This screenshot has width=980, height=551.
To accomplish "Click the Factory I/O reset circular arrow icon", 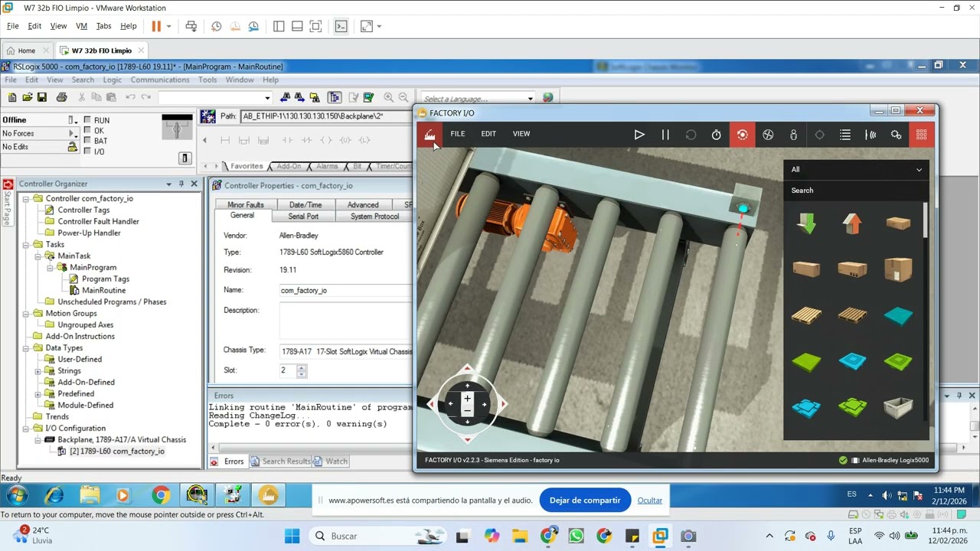I will click(691, 135).
